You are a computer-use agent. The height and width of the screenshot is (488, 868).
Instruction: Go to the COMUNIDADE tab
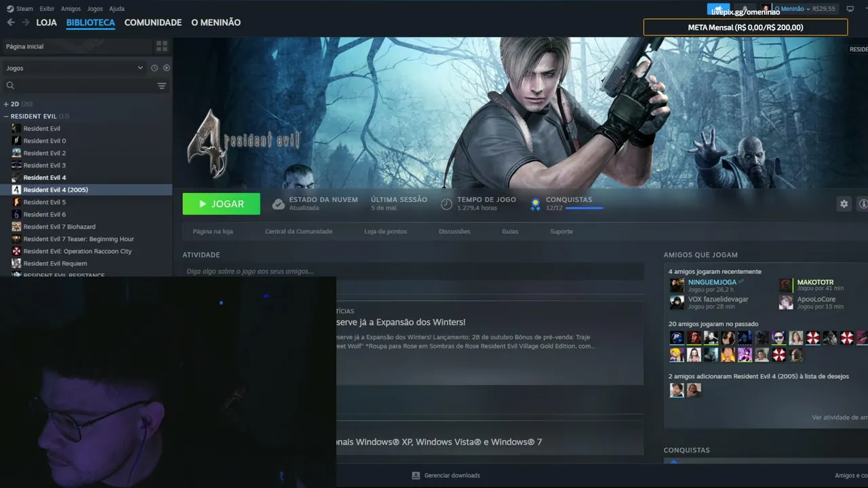(x=153, y=22)
